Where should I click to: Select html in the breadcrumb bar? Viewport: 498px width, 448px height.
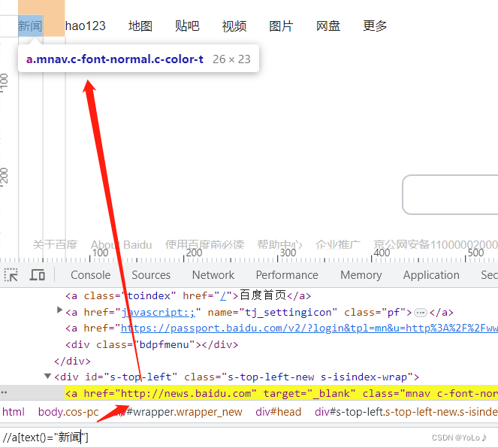tap(13, 412)
